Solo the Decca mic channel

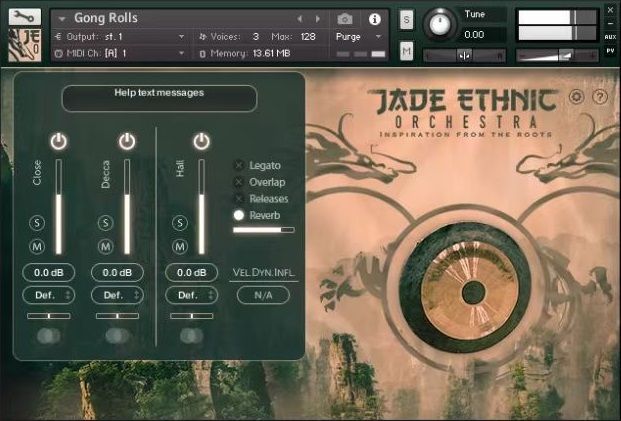coord(105,223)
